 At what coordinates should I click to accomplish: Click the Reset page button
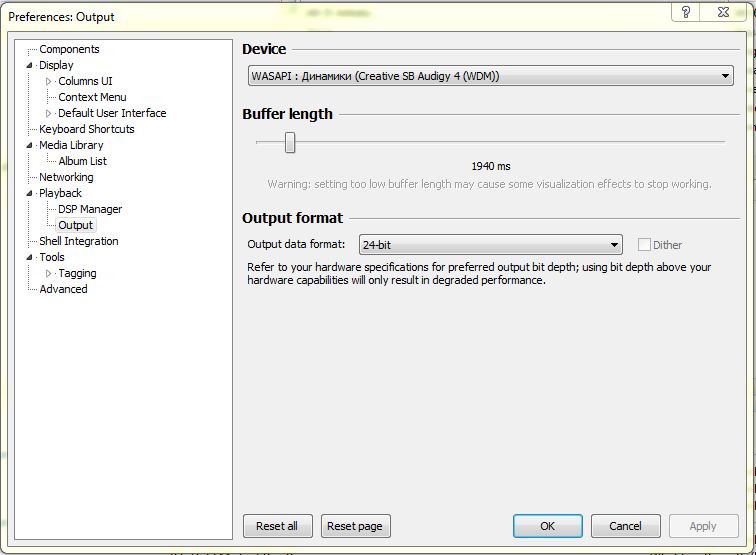tap(355, 526)
